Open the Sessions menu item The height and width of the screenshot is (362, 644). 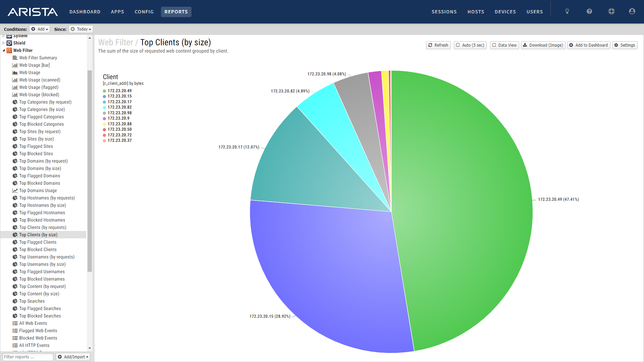444,12
